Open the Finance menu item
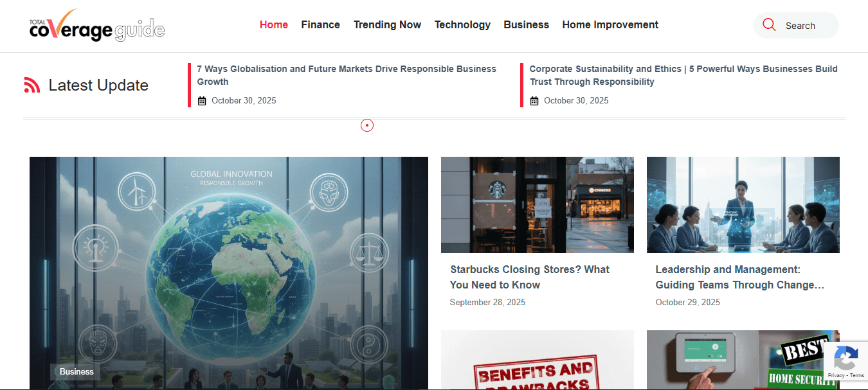Image resolution: width=868 pixels, height=390 pixels. click(320, 25)
